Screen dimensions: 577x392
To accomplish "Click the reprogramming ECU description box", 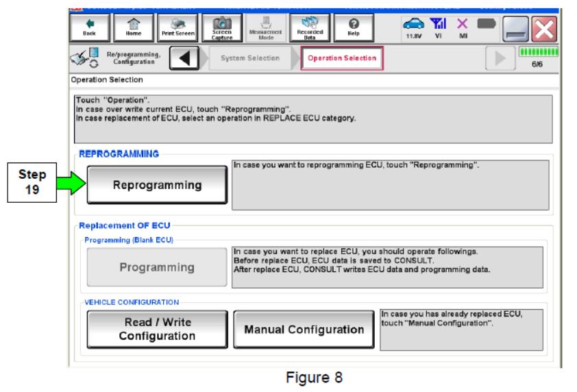I will click(x=391, y=185).
